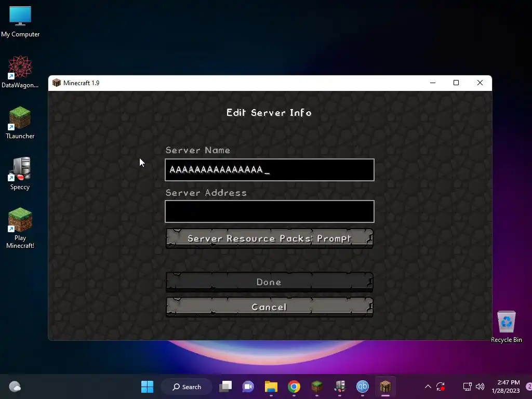Open the taskbar Search box
This screenshot has width=532, height=399.
[x=187, y=387]
